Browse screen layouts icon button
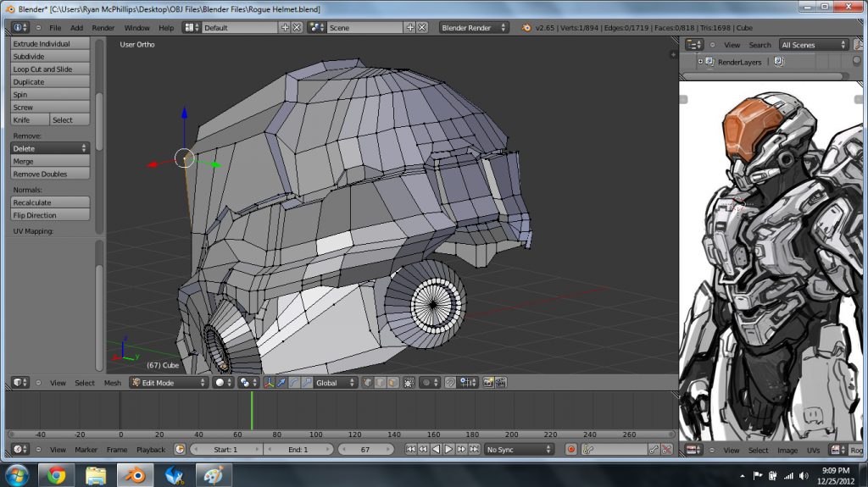The image size is (868, 487). tap(191, 28)
